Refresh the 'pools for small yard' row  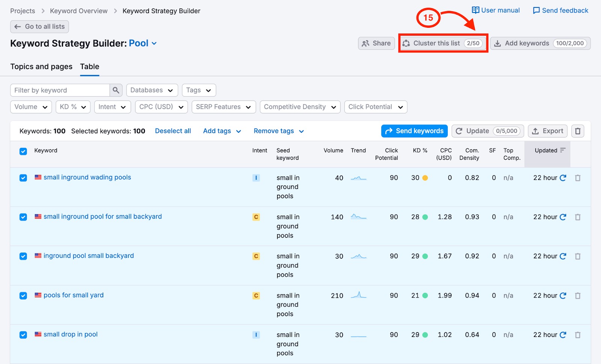point(563,296)
